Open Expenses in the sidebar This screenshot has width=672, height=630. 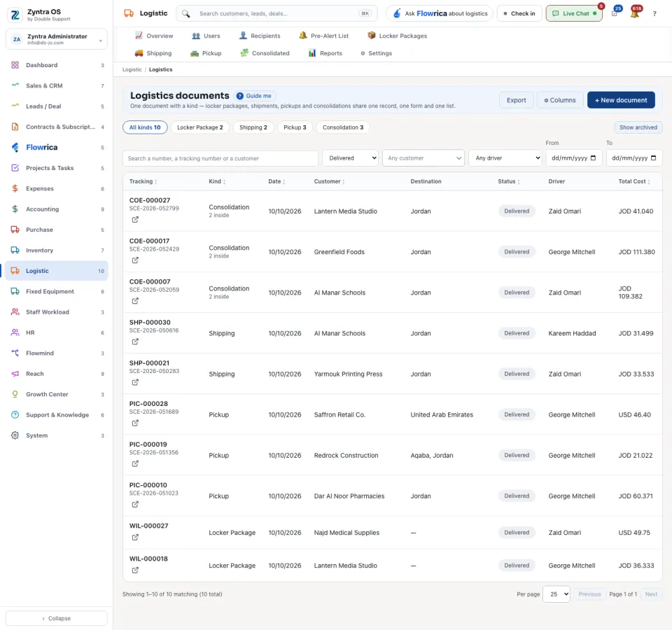click(57, 188)
